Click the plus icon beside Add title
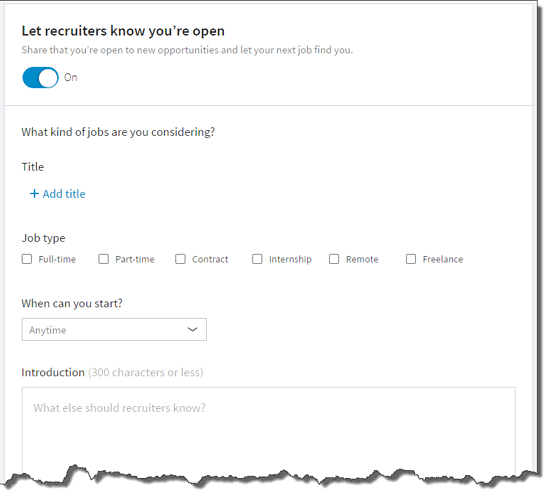Image resolution: width=549 pixels, height=500 pixels. (x=34, y=194)
